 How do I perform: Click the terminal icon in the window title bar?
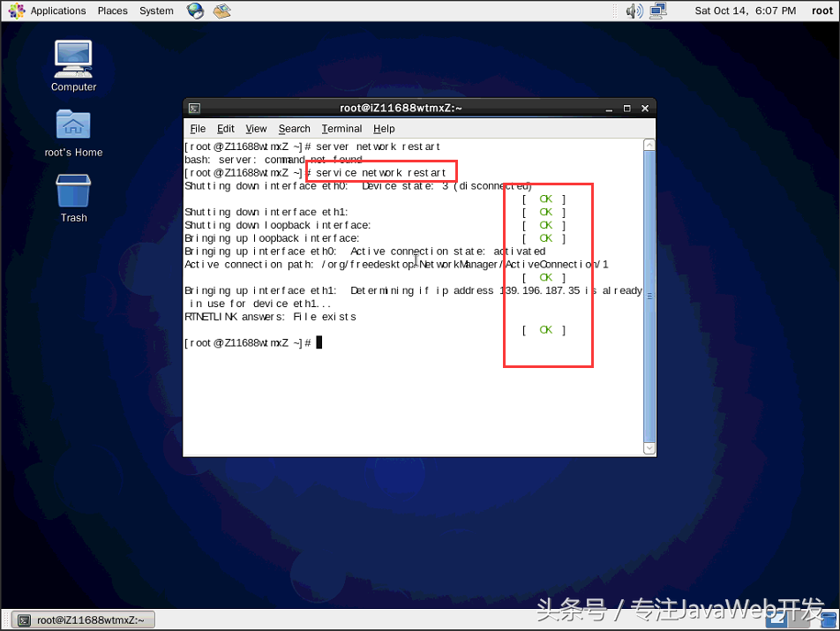(x=193, y=107)
